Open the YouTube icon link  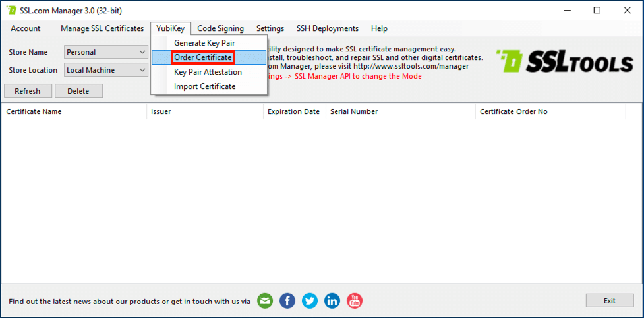(355, 301)
